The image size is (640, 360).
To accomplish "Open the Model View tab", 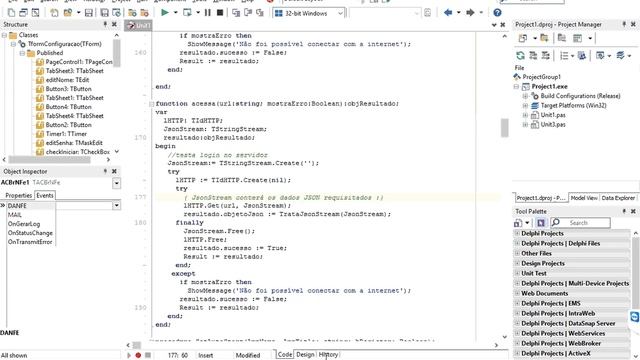I will [584, 198].
